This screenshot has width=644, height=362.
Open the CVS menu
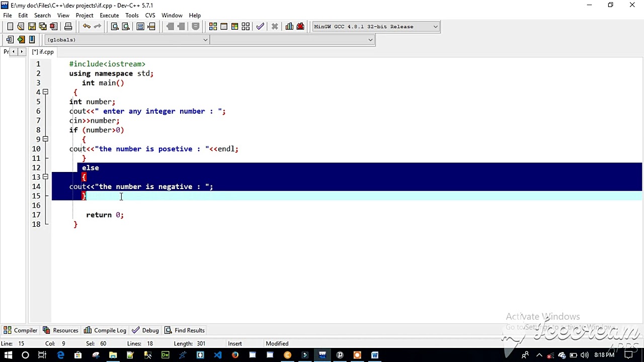(x=150, y=16)
